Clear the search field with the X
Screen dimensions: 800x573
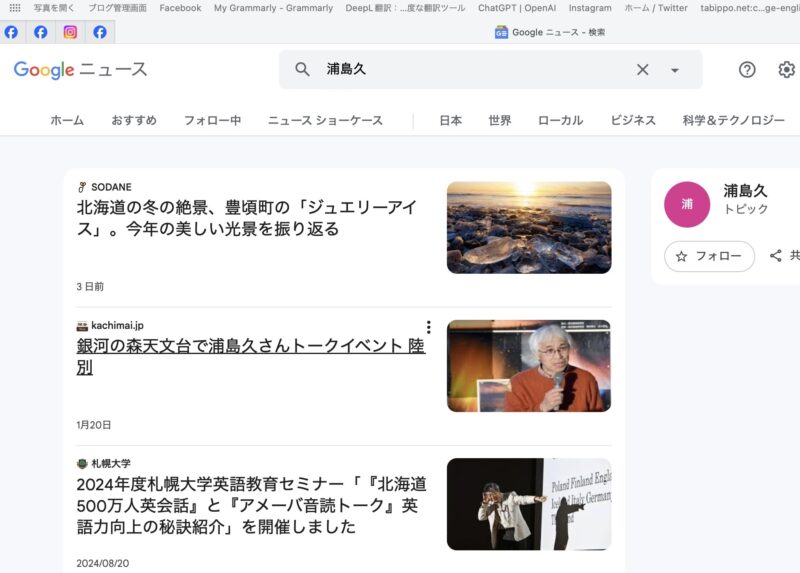pos(643,69)
